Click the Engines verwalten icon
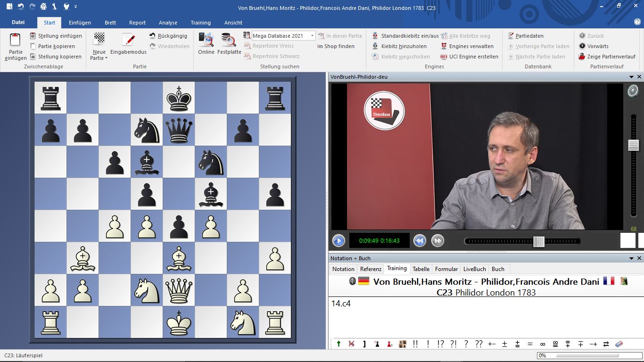This screenshot has width=644, height=362. pyautogui.click(x=444, y=46)
